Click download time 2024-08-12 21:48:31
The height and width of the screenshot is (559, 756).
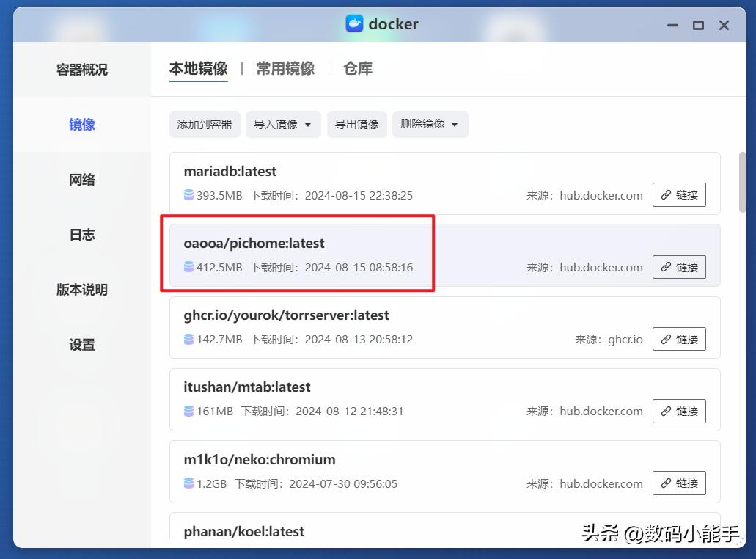pyautogui.click(x=350, y=411)
